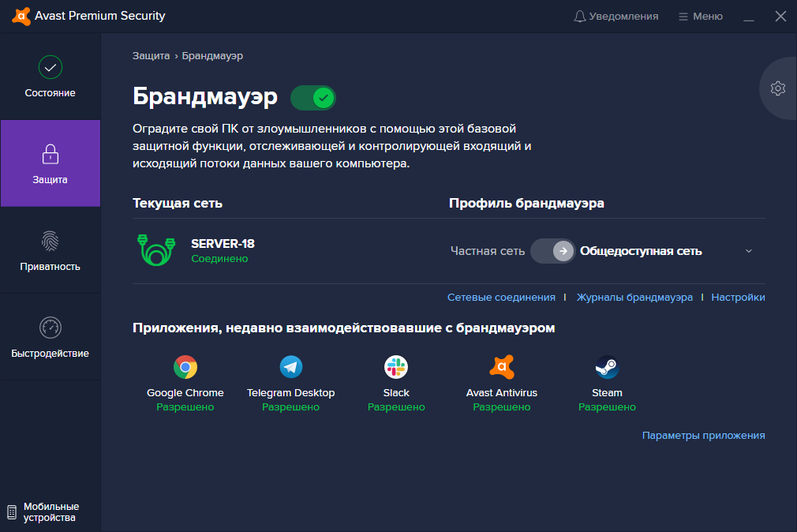797x532 pixels.
Task: Click the Avast Antivirus app icon
Action: (502, 367)
